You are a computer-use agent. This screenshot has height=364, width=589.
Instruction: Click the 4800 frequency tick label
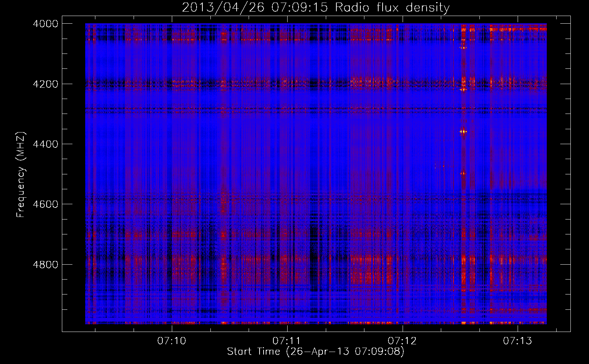coord(46,265)
